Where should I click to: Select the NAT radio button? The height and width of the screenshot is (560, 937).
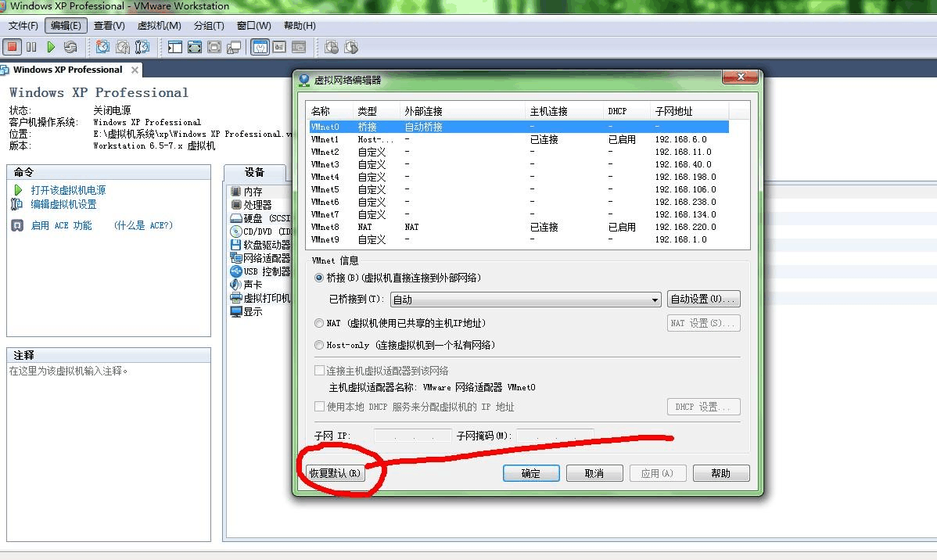click(319, 323)
